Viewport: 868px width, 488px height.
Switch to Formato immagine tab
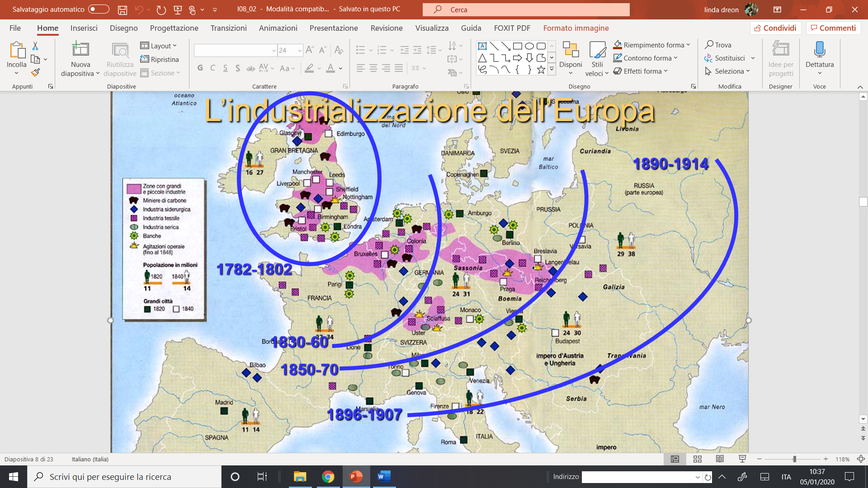(x=576, y=28)
